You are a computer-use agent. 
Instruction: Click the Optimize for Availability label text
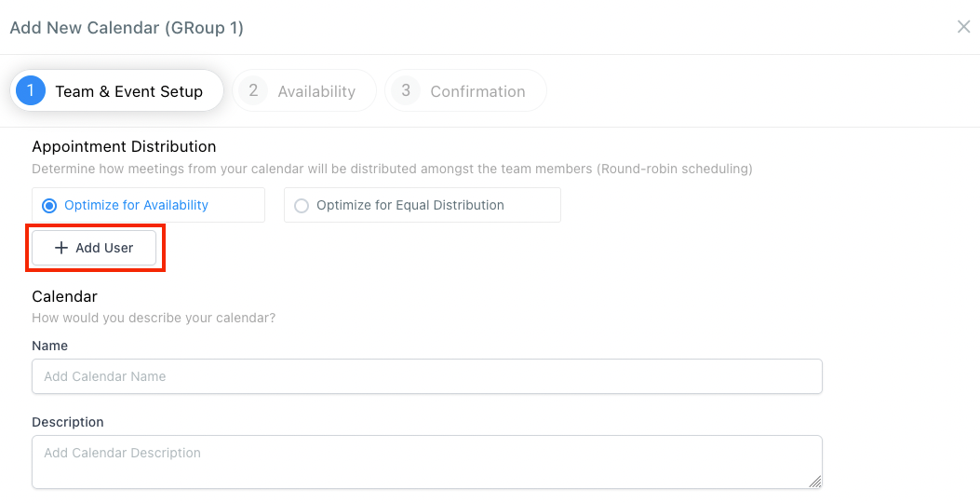pyautogui.click(x=136, y=205)
